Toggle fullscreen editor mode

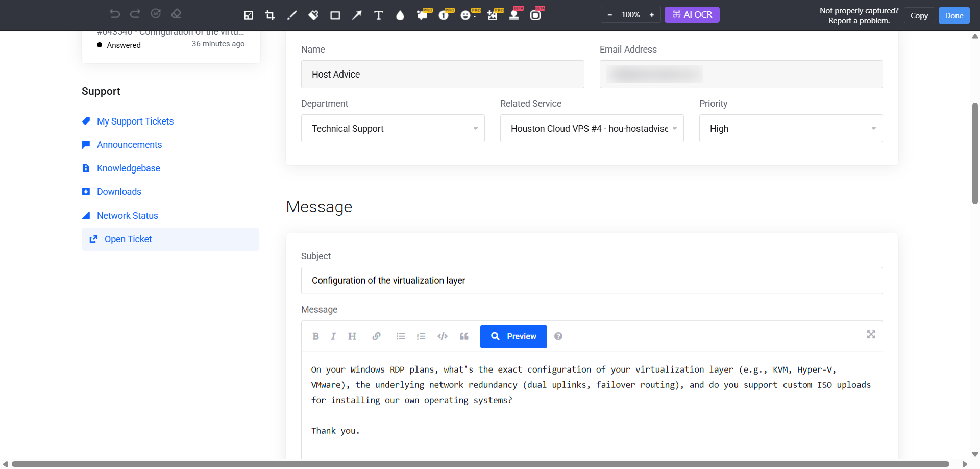point(871,334)
